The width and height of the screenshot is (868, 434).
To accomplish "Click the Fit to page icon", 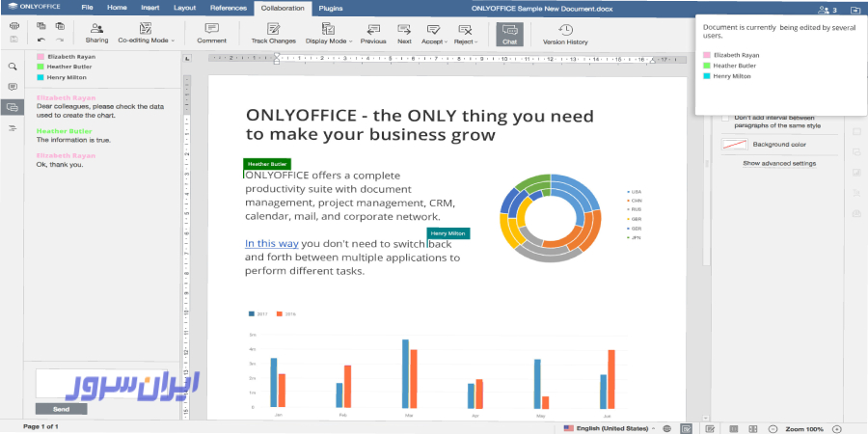I will click(x=734, y=428).
